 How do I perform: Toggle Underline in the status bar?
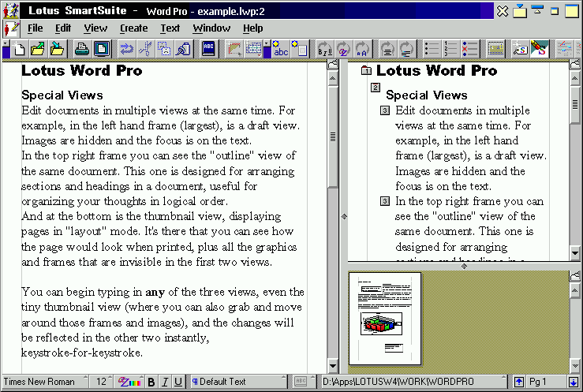coord(178,382)
